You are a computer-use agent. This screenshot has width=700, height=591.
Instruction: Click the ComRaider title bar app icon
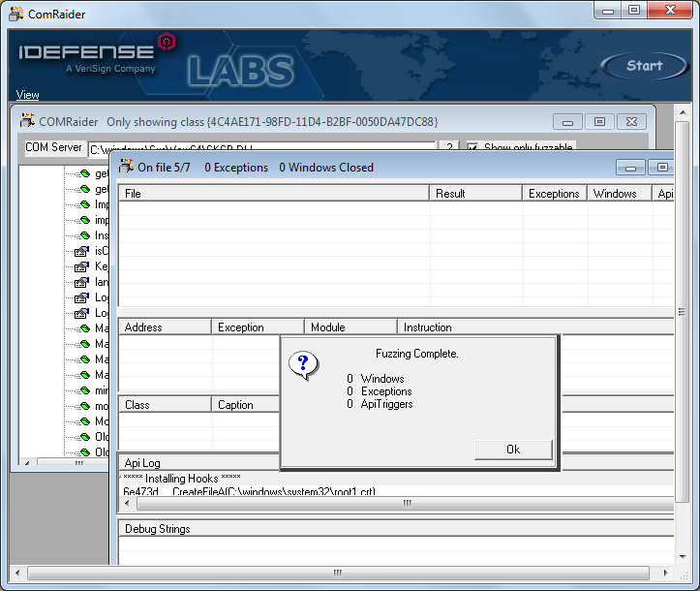(x=16, y=14)
